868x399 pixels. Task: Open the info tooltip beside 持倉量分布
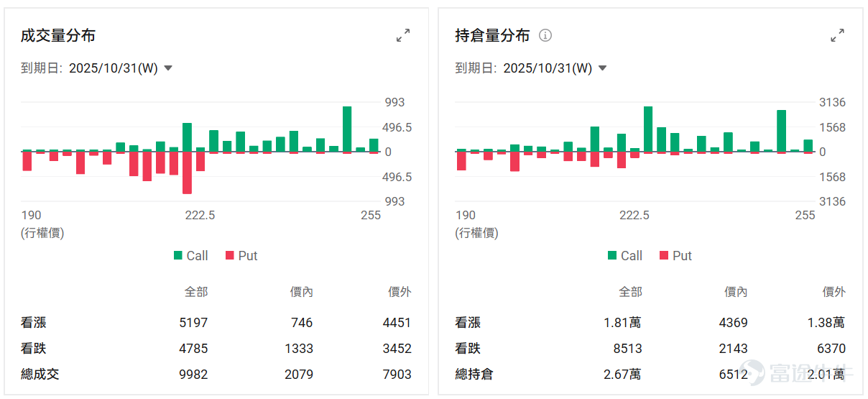[x=545, y=35]
